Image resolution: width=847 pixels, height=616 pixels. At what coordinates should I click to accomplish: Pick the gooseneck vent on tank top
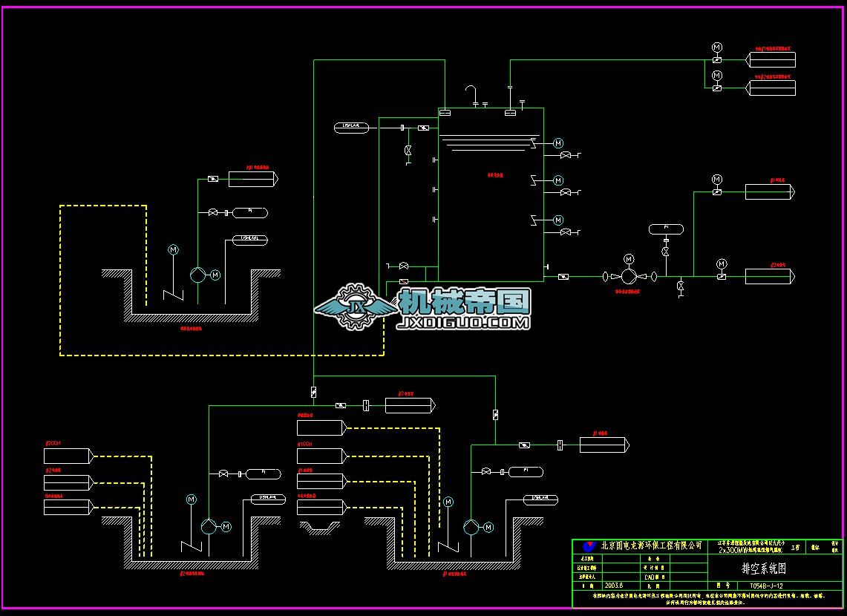471,95
